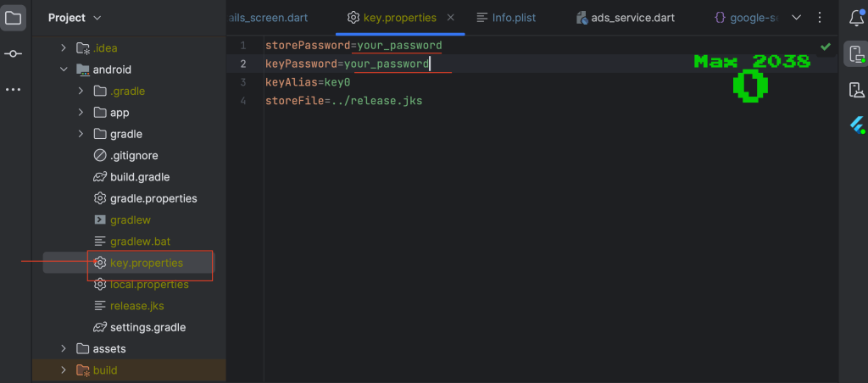This screenshot has width=868, height=383.
Task: Switch to the details_screen.dart tab
Action: 269,18
